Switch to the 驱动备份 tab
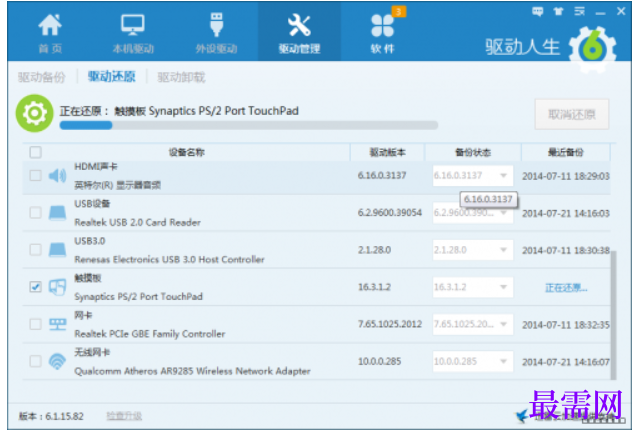Screen dimensions: 641x436 pos(42,77)
